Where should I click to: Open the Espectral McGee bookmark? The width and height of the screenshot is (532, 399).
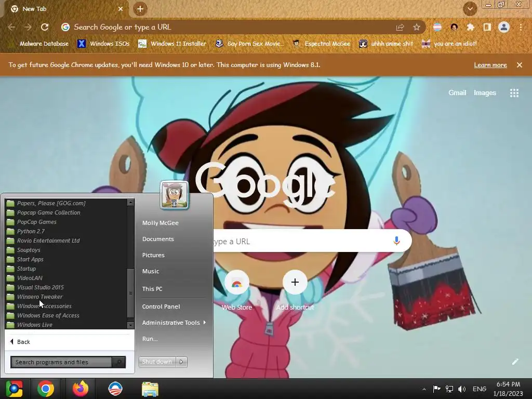(x=321, y=44)
